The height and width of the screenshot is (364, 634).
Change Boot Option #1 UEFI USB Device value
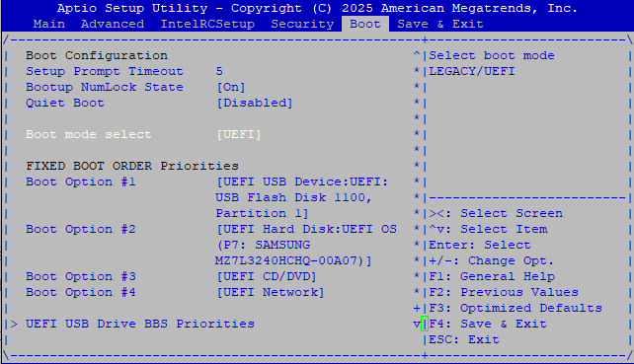point(302,197)
